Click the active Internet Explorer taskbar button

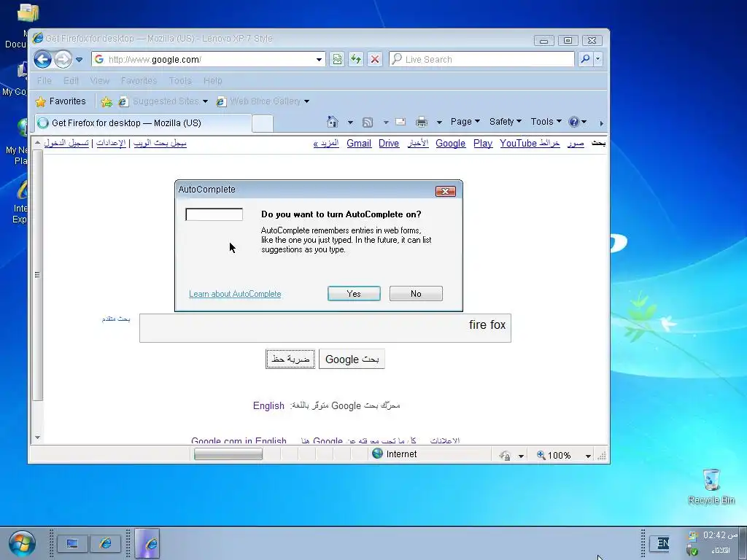tap(147, 543)
